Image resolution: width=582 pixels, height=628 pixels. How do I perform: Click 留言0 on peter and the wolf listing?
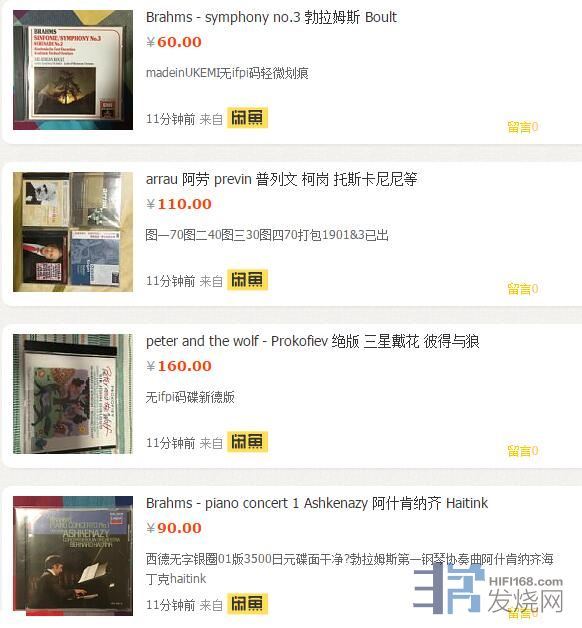click(x=523, y=451)
